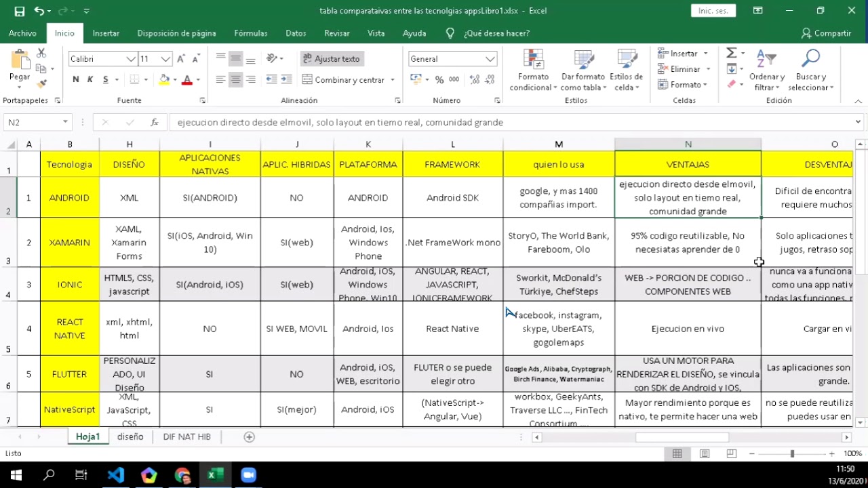Screen dimensions: 868x488
Task: Expand the formula bar
Action: pos(858,123)
